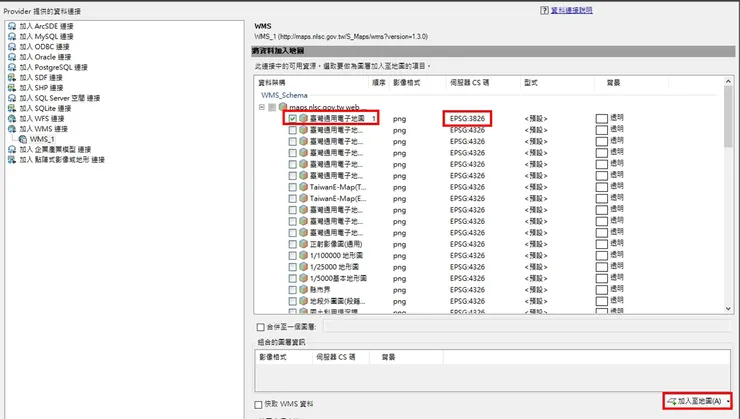Collapse the maps.nlsc.gov.tw tree node
The height and width of the screenshot is (419, 740).
point(262,107)
